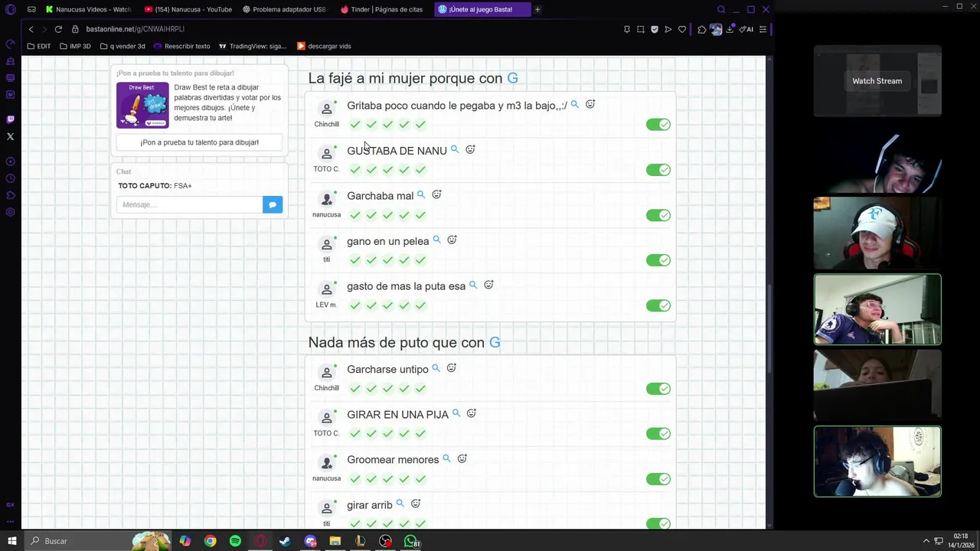Screen dimensions: 980x551
Task: Search answer 'GIRAR EN UNA PIJA' with magnifier icon
Action: 456,413
